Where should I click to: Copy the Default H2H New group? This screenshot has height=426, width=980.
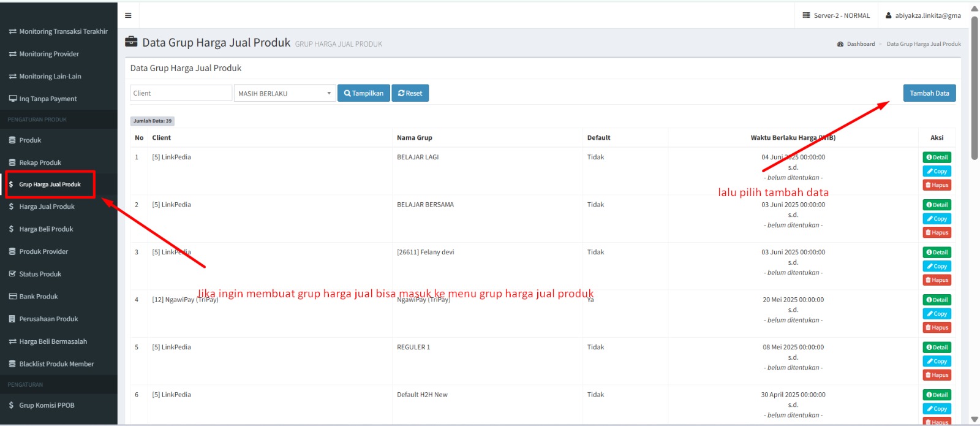(x=937, y=409)
